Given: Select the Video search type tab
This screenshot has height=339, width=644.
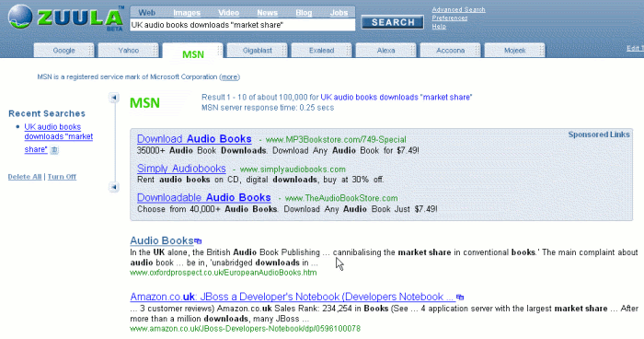Looking at the screenshot, I should click(x=229, y=13).
